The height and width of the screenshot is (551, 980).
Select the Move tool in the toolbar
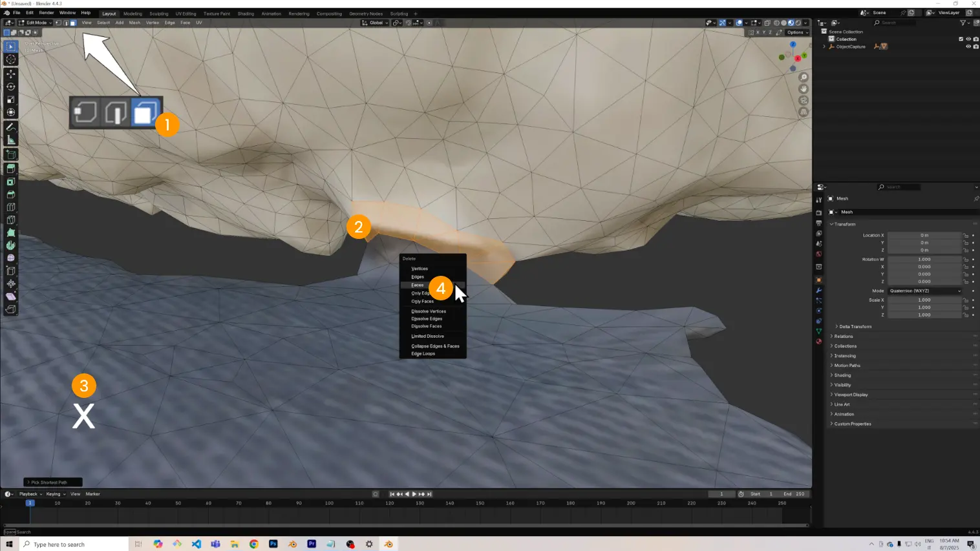click(x=10, y=74)
